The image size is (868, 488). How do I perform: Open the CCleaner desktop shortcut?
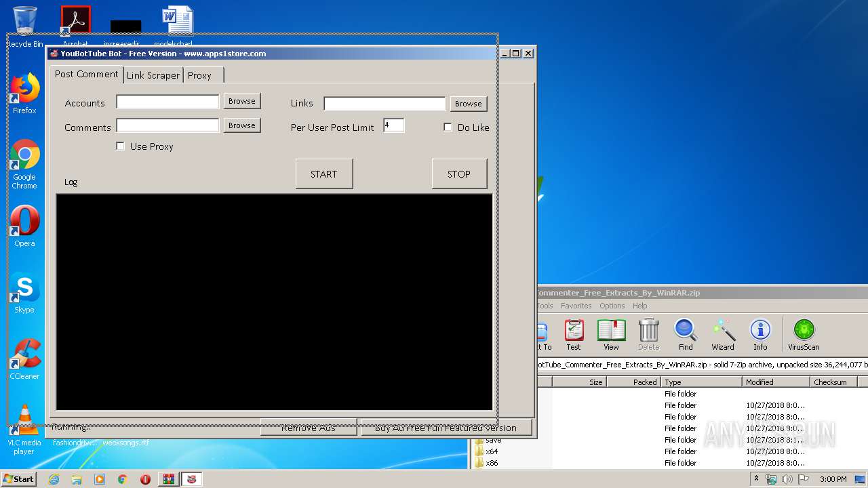(x=24, y=359)
